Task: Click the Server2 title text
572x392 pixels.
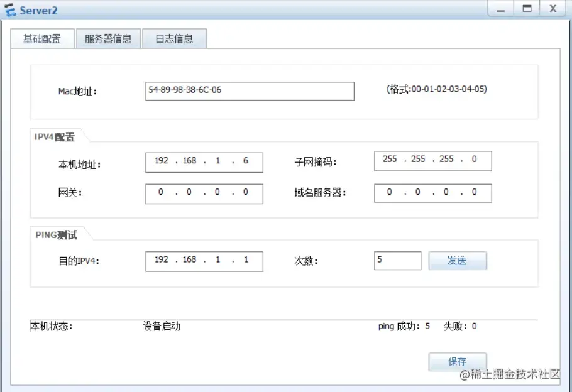Action: point(38,10)
